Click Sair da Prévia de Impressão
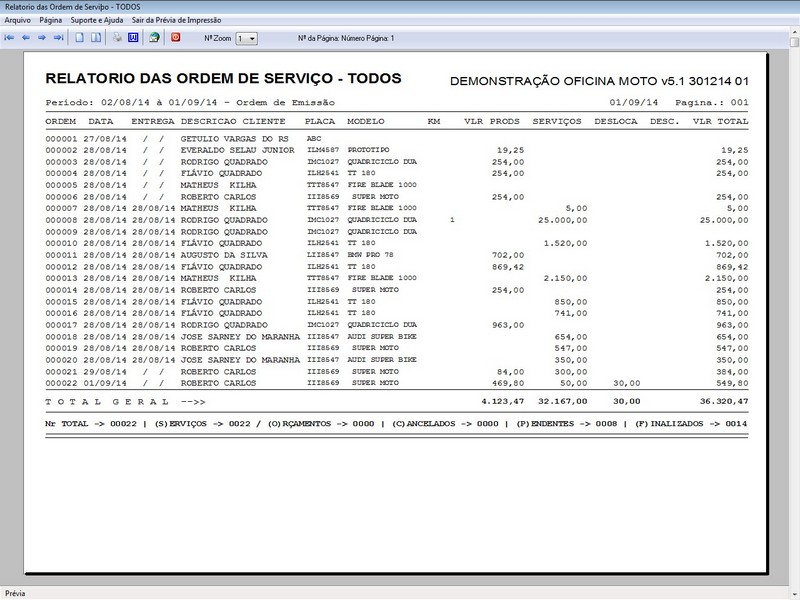This screenshot has height=600, width=800. coord(177,20)
